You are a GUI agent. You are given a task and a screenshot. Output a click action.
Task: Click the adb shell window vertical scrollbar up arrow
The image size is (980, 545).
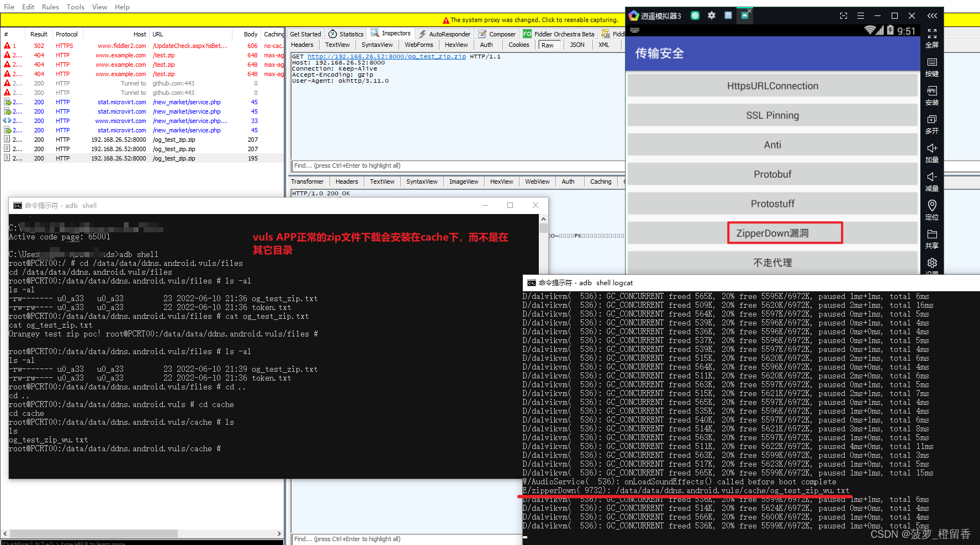click(x=543, y=218)
